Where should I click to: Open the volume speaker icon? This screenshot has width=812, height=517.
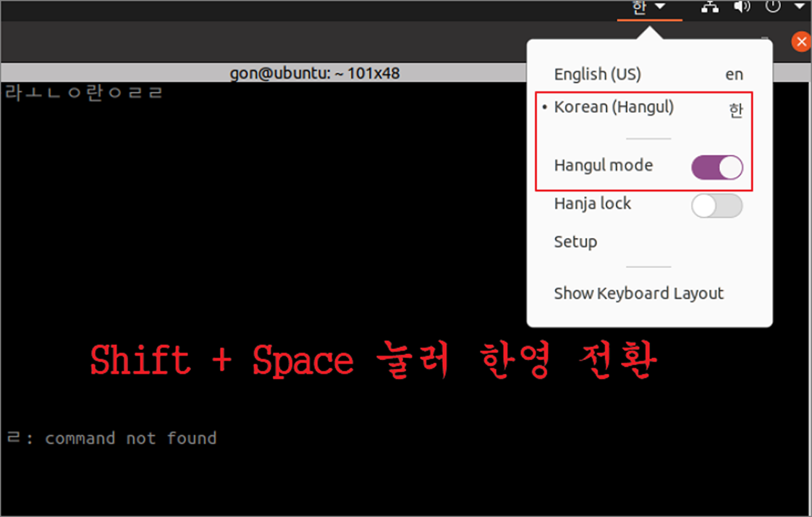(742, 7)
